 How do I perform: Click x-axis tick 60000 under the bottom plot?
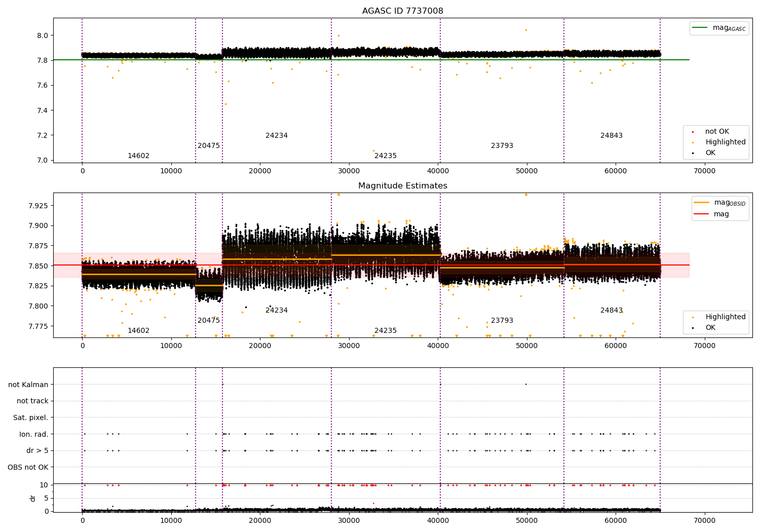coord(616,521)
